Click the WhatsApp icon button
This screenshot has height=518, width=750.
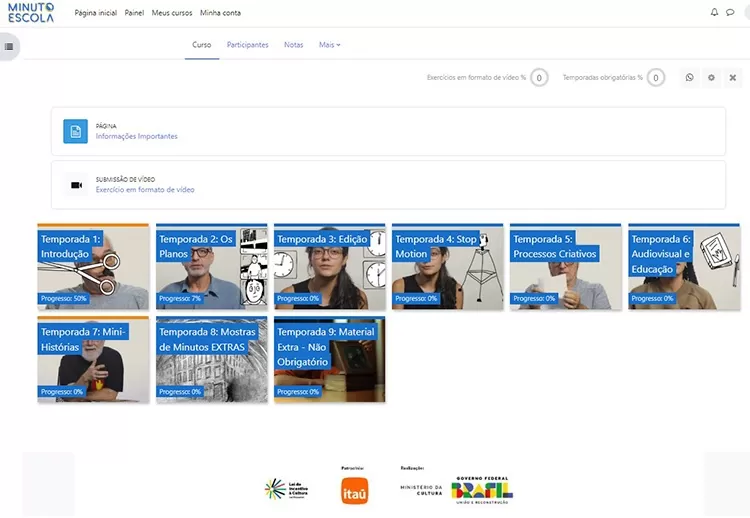[689, 78]
